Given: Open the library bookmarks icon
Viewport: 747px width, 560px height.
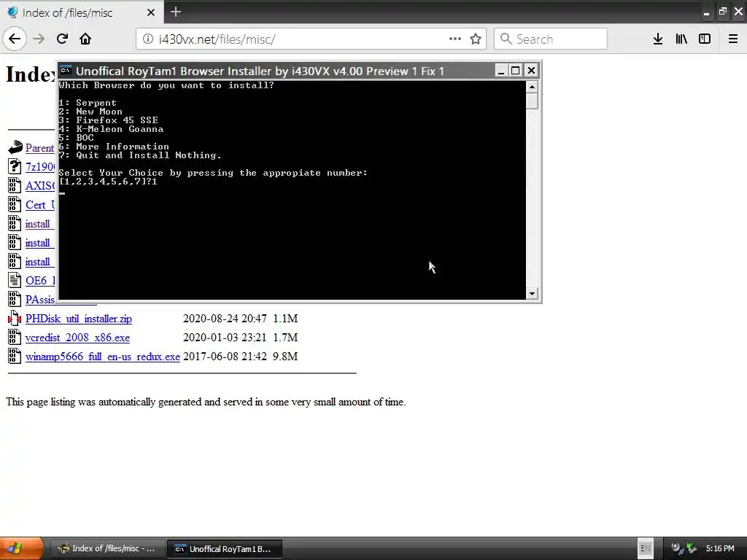Looking at the screenshot, I should [681, 39].
